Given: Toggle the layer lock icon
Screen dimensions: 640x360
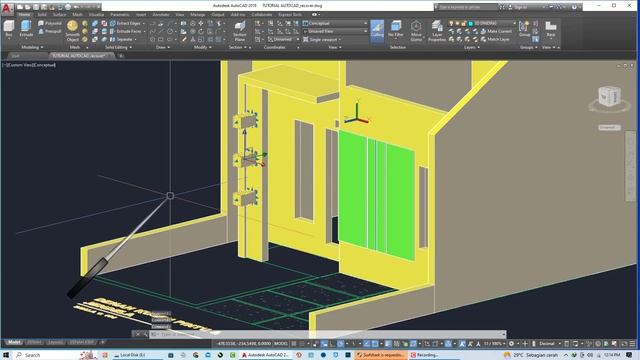Looking at the screenshot, I should click(464, 24).
